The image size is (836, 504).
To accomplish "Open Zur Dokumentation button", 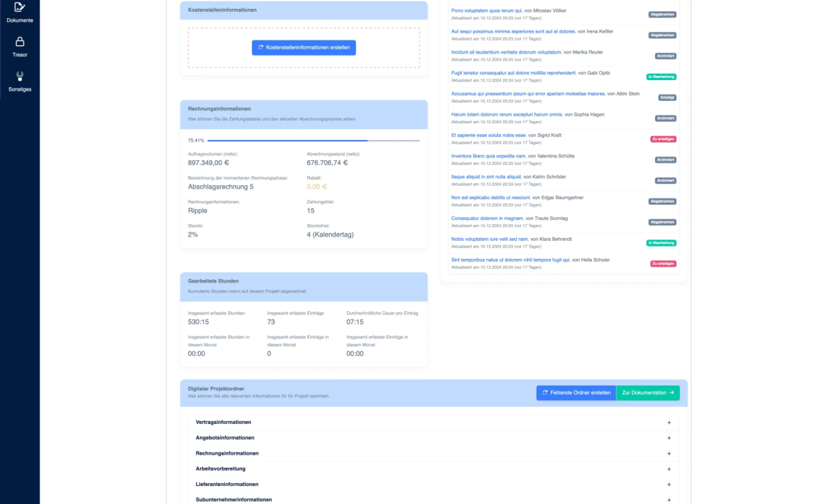I will pyautogui.click(x=648, y=393).
